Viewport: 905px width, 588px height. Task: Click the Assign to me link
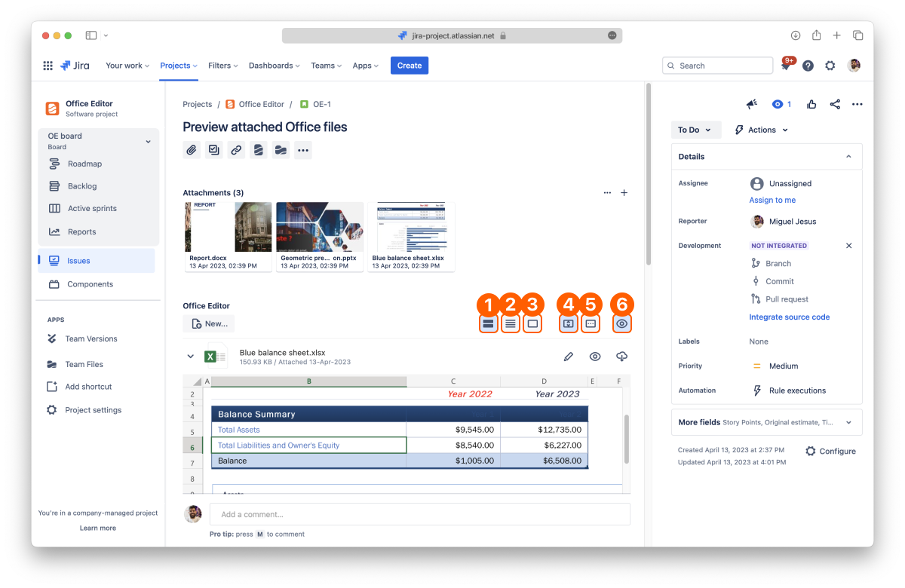(x=772, y=200)
